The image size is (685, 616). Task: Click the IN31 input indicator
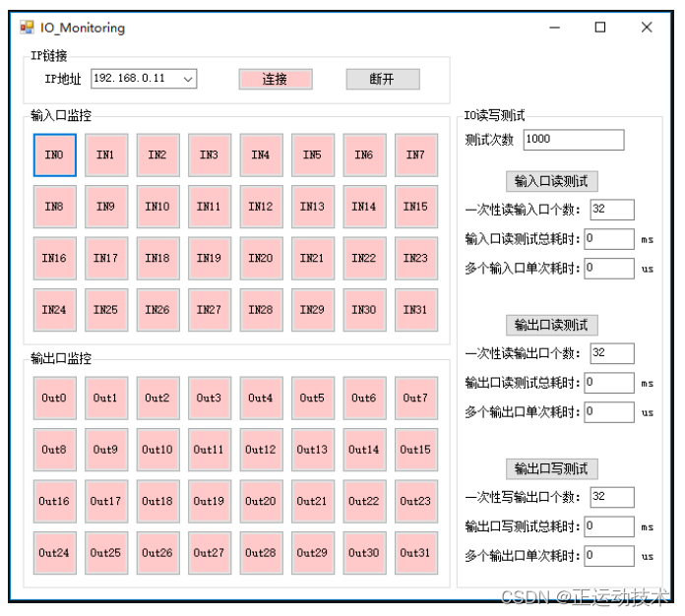[x=416, y=310]
